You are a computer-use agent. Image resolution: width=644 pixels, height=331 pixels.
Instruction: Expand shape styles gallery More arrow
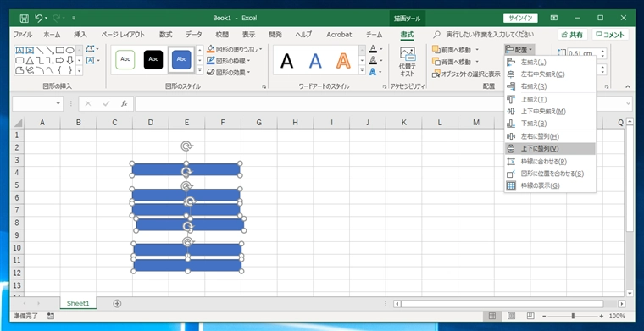(200, 70)
